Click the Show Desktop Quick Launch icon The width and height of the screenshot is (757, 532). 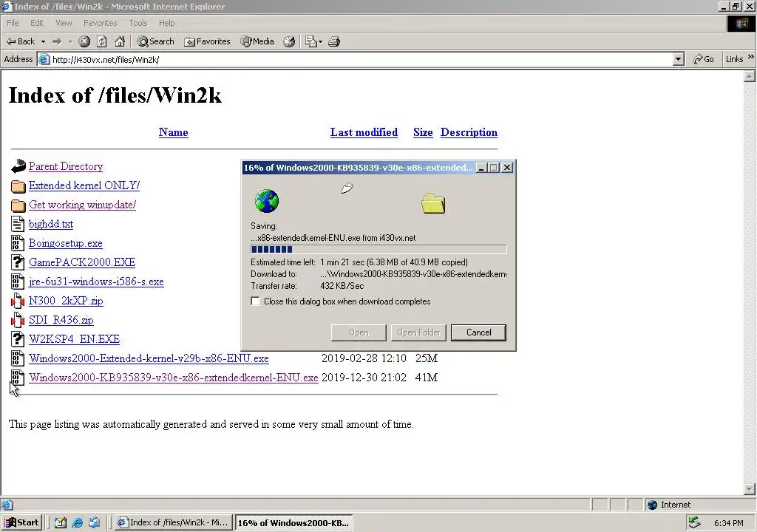click(x=61, y=522)
